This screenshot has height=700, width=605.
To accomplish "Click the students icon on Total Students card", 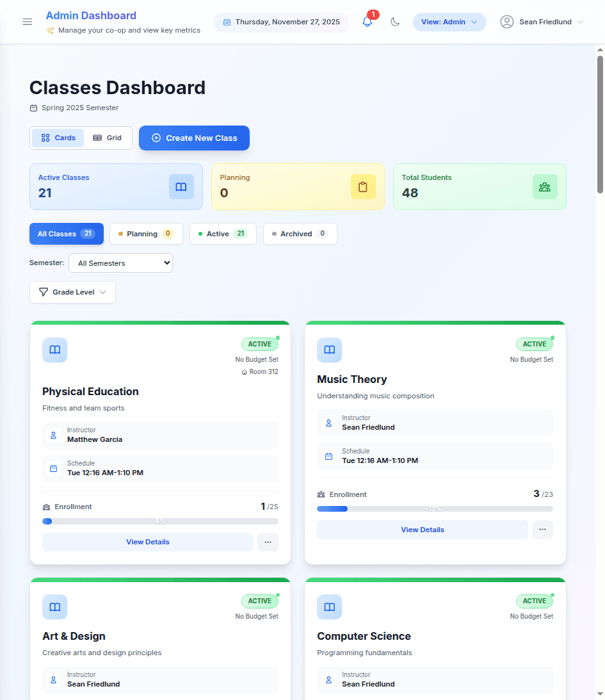I will click(545, 186).
